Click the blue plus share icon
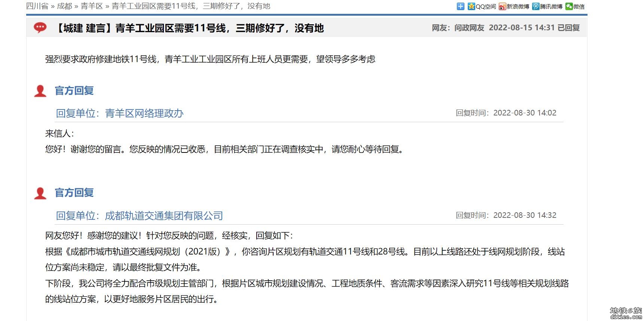This screenshot has width=644, height=321. pos(460,6)
